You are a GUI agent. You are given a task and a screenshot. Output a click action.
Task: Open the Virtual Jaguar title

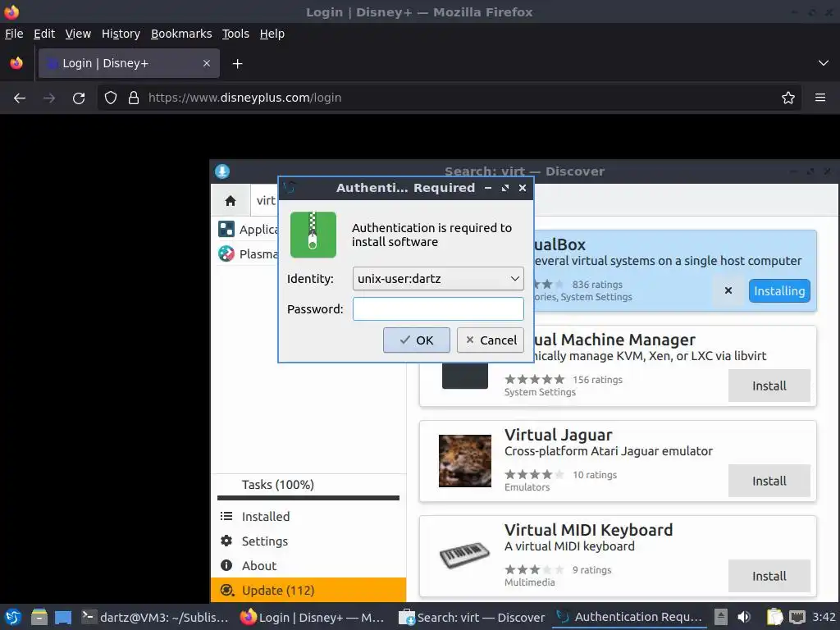click(x=558, y=435)
